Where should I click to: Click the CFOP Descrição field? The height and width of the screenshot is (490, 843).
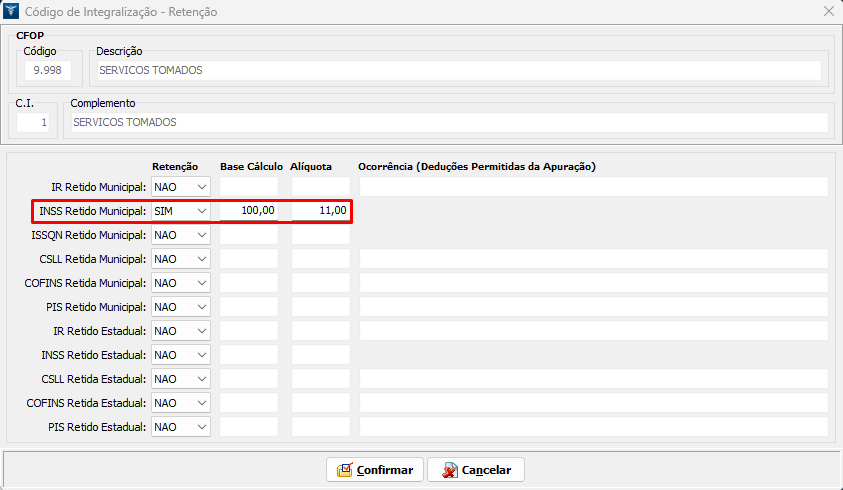point(457,71)
